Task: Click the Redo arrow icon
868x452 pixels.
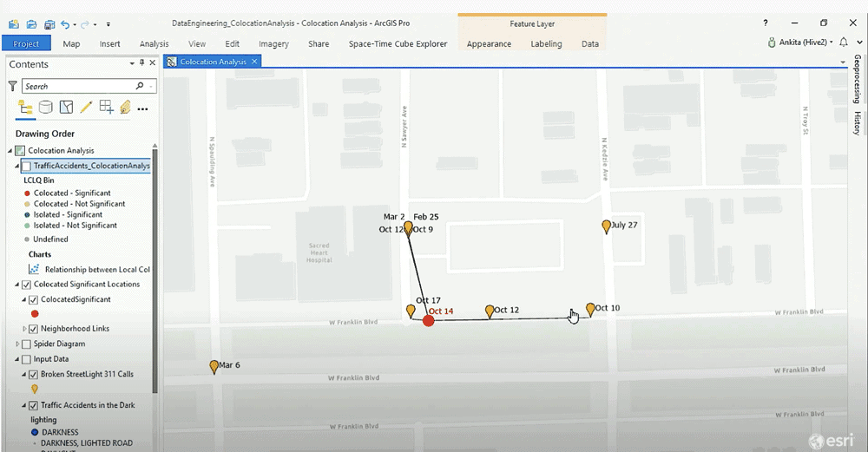Action: pos(85,23)
